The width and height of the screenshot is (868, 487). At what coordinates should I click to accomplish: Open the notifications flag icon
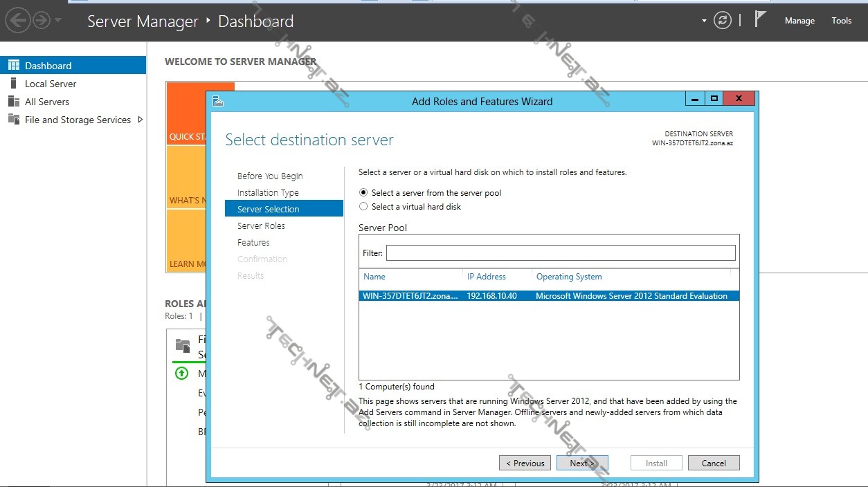pyautogui.click(x=760, y=19)
